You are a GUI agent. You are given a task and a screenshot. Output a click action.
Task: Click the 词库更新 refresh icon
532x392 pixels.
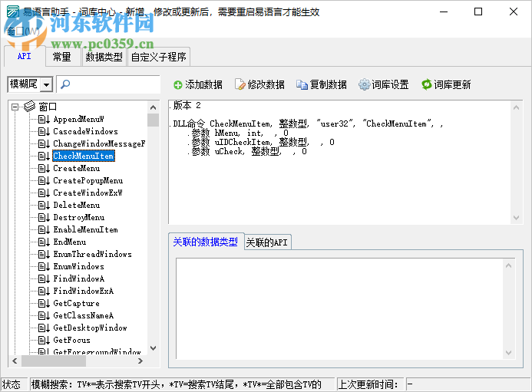tap(427, 84)
